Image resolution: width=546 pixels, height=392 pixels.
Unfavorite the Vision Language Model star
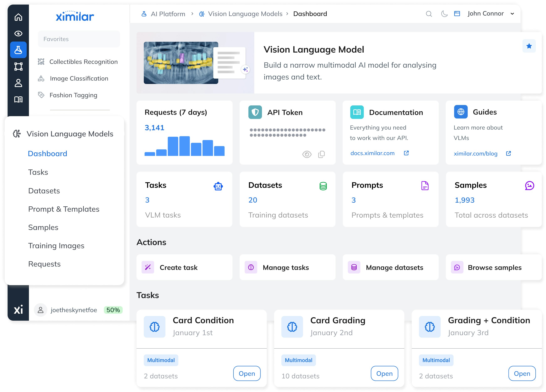click(529, 46)
